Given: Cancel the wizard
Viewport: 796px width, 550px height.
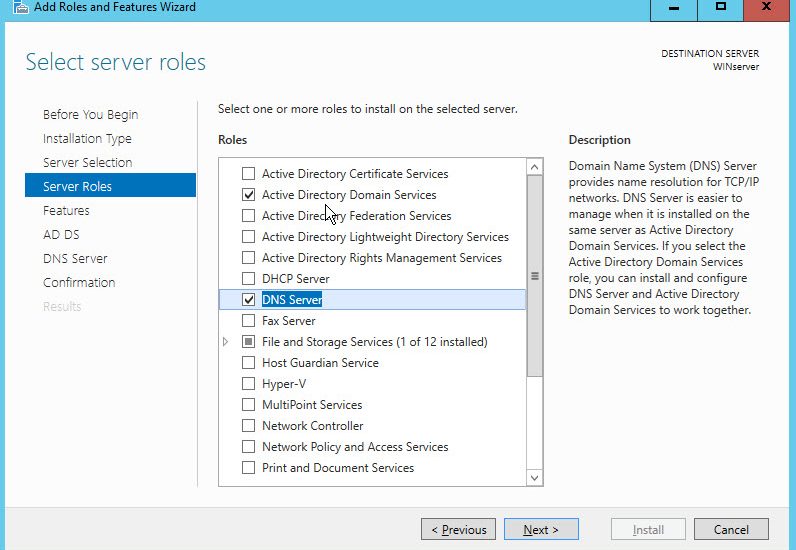Looking at the screenshot, I should pos(731,530).
